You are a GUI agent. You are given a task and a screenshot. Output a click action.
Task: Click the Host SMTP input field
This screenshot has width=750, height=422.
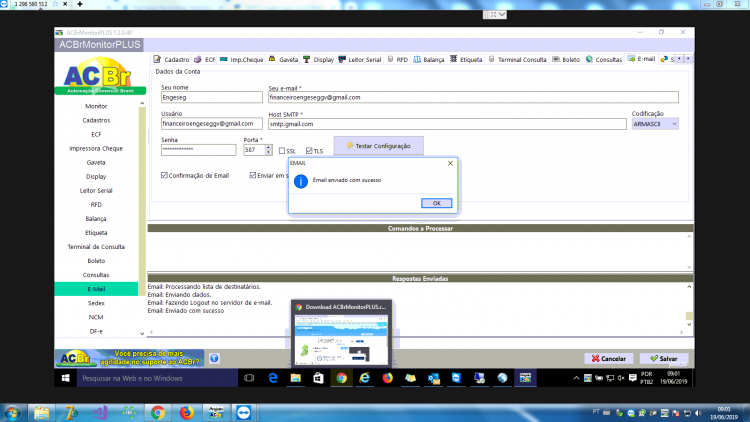click(447, 124)
